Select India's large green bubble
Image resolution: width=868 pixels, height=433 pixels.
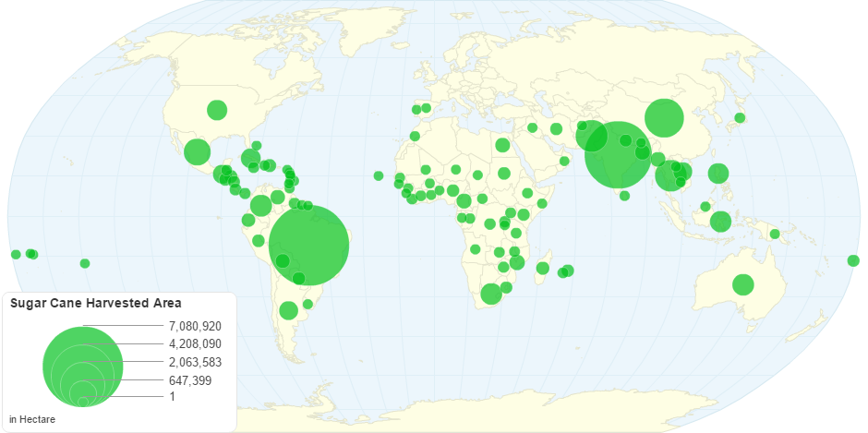[617, 154]
